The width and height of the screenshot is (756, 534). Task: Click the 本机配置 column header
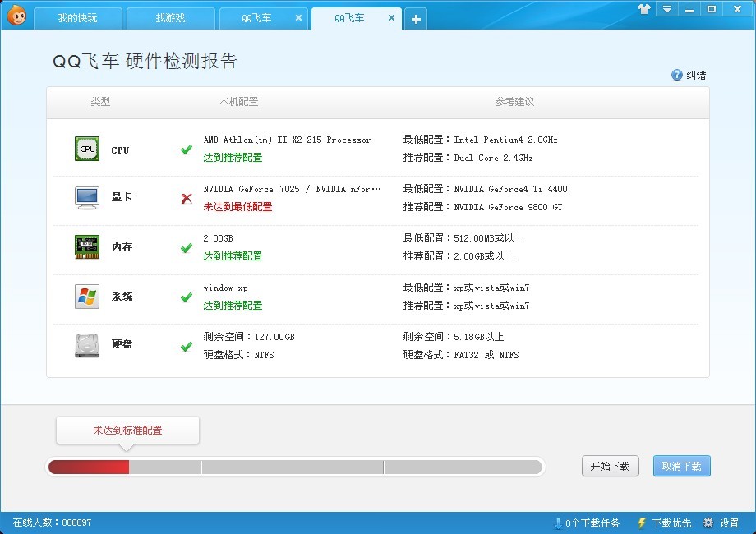[x=238, y=102]
